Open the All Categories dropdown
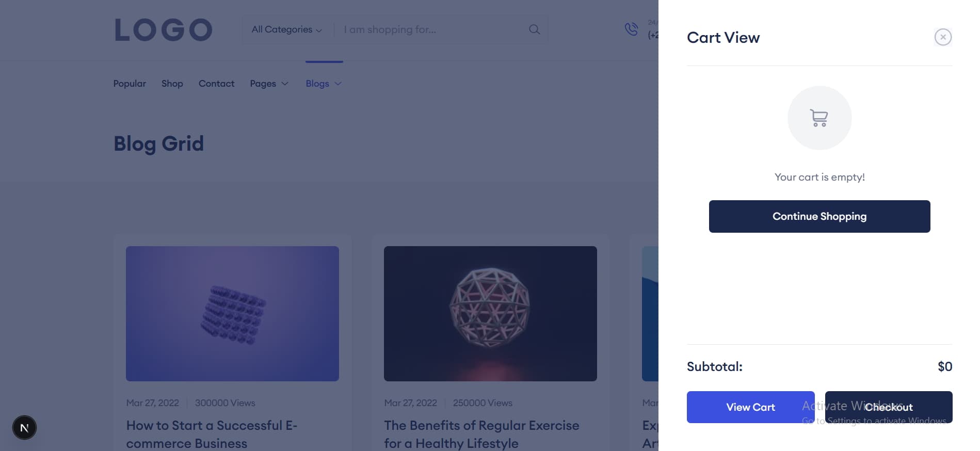This screenshot has width=980, height=451. 286,30
